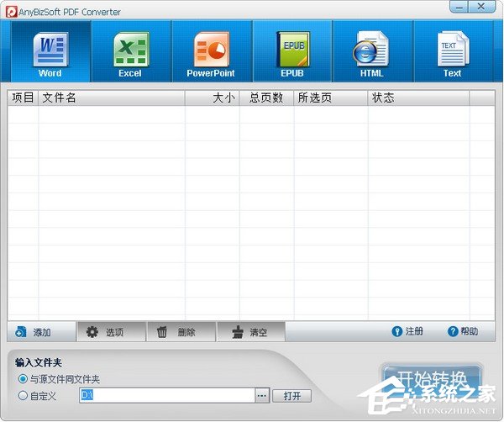Click the 所选页 column header
Viewport: 504px width, 422px height.
[x=331, y=98]
